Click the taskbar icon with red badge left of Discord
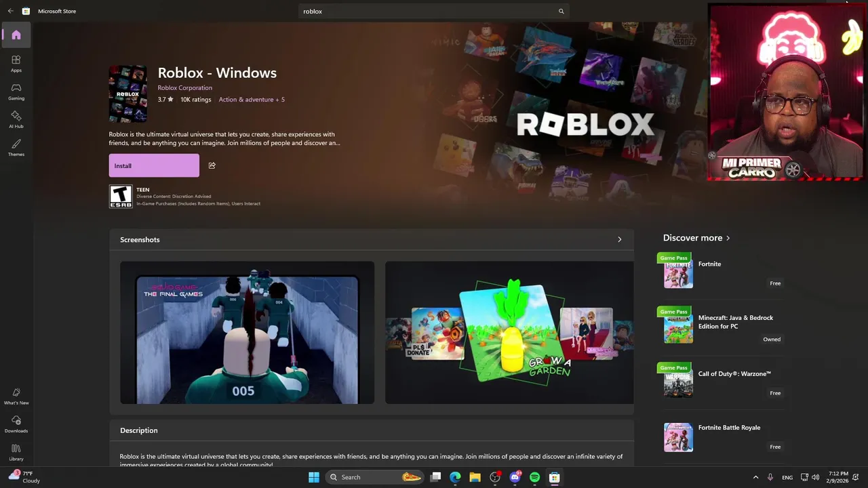868x488 pixels. [x=495, y=477]
